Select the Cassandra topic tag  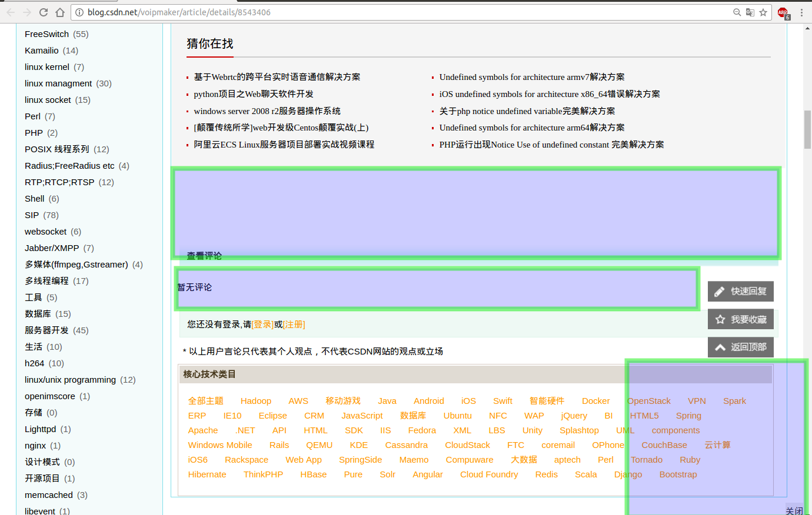[x=407, y=445]
